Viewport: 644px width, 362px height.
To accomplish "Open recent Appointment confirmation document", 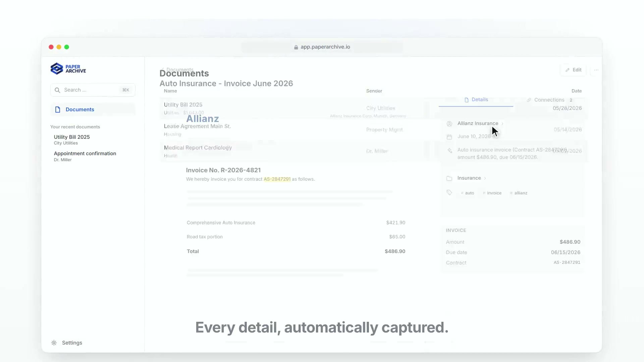I will point(85,156).
